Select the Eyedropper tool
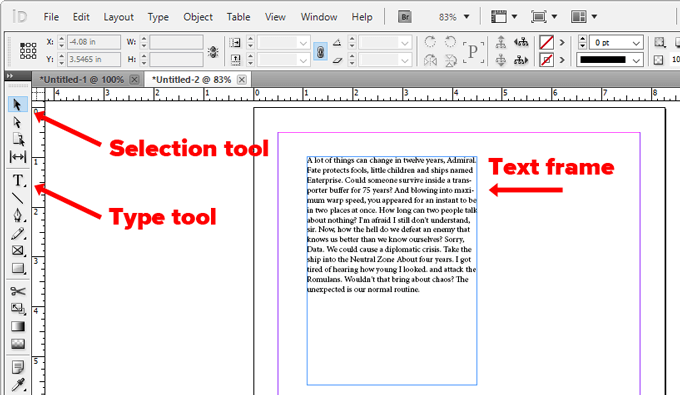This screenshot has width=680, height=395. 18,385
